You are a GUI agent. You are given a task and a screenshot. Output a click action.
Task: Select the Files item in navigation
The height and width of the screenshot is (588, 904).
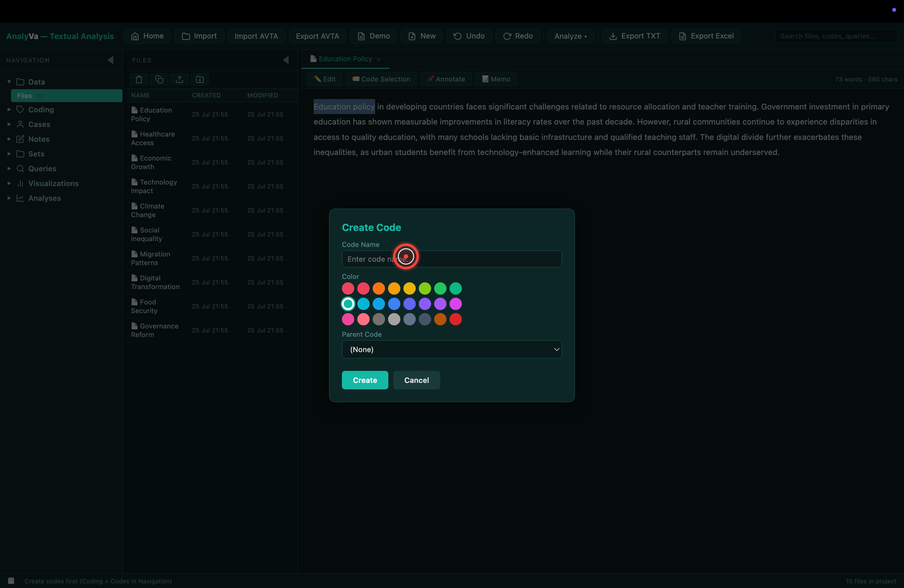[66, 96]
